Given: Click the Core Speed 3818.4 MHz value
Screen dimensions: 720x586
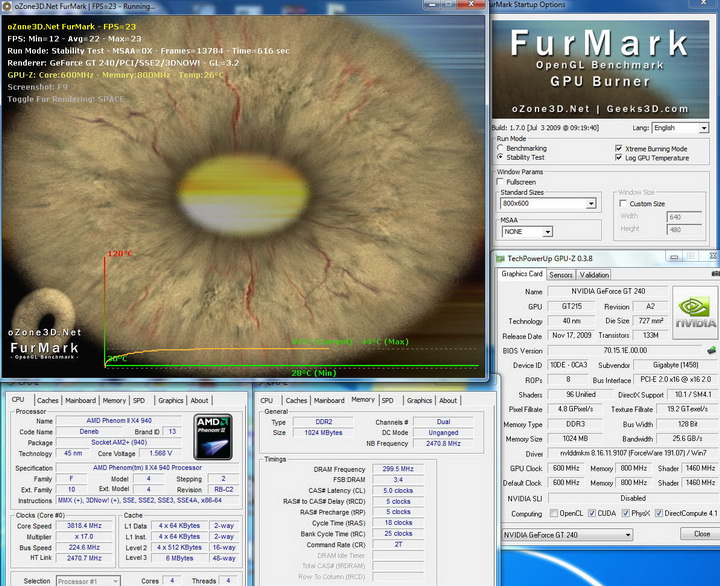Looking at the screenshot, I should 84,526.
